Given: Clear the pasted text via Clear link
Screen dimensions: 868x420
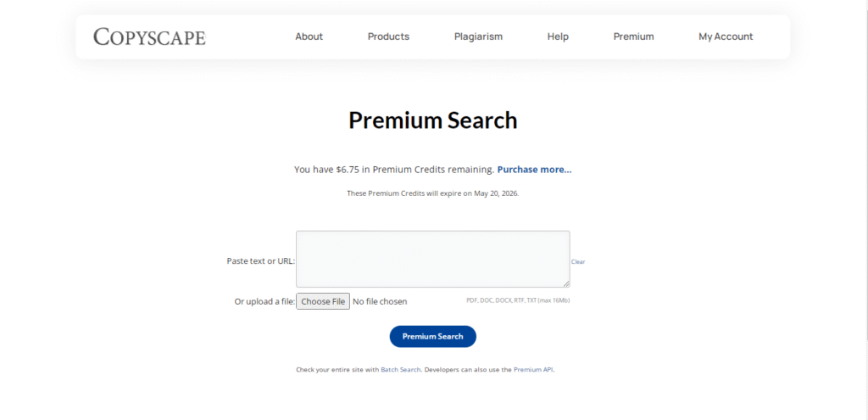Looking at the screenshot, I should [x=578, y=261].
